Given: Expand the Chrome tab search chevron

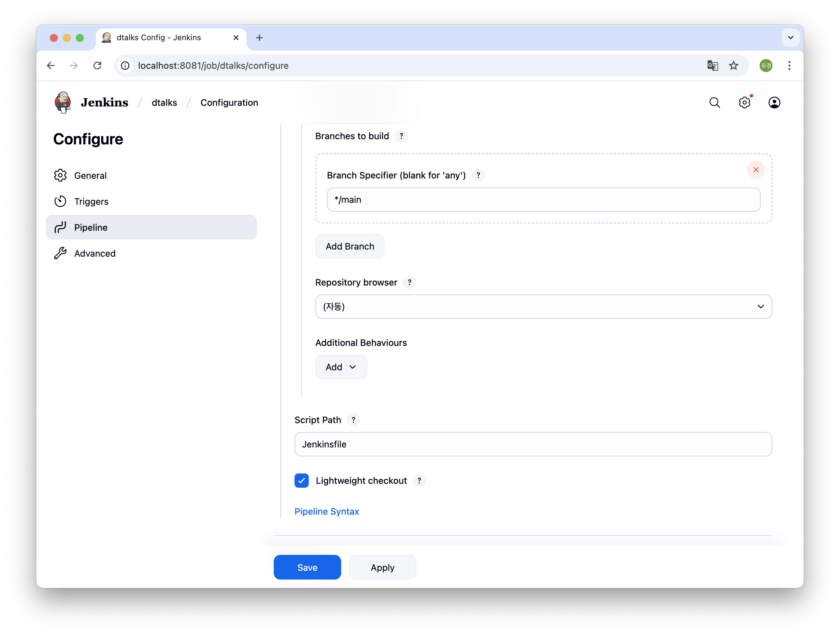Looking at the screenshot, I should 790,38.
